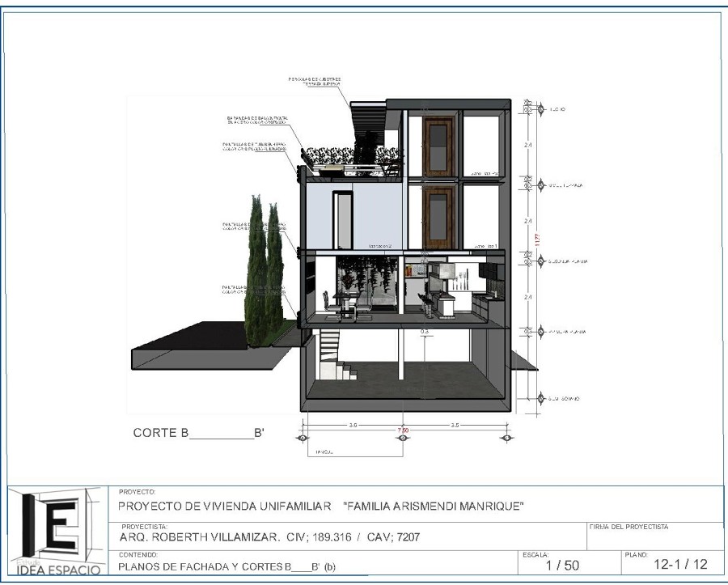Click the PLANOS DE FACHADA Y CORTES content text
Viewport: 728px width, 585px height.
[x=226, y=566]
